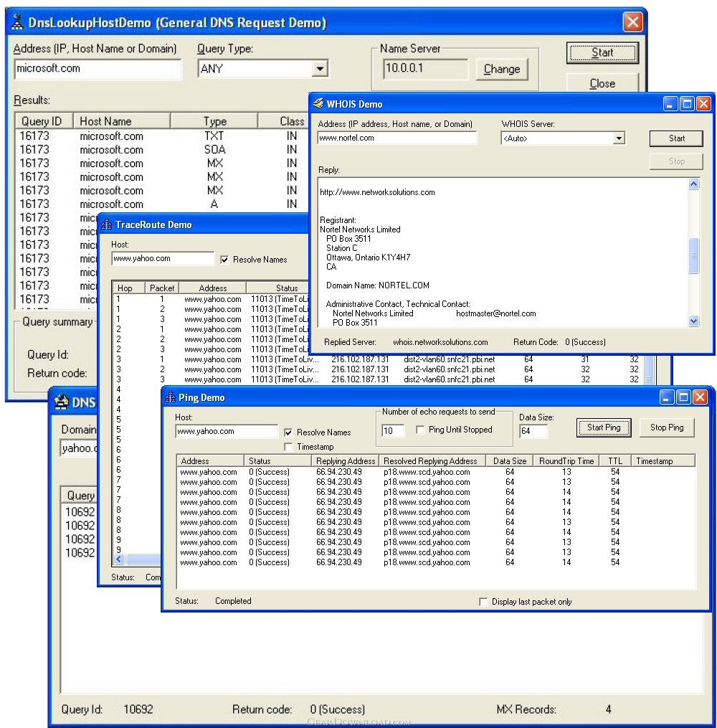717x728 pixels.
Task: Click hostmaster@nortel.com in WHOIS reply
Action: pyautogui.click(x=495, y=313)
